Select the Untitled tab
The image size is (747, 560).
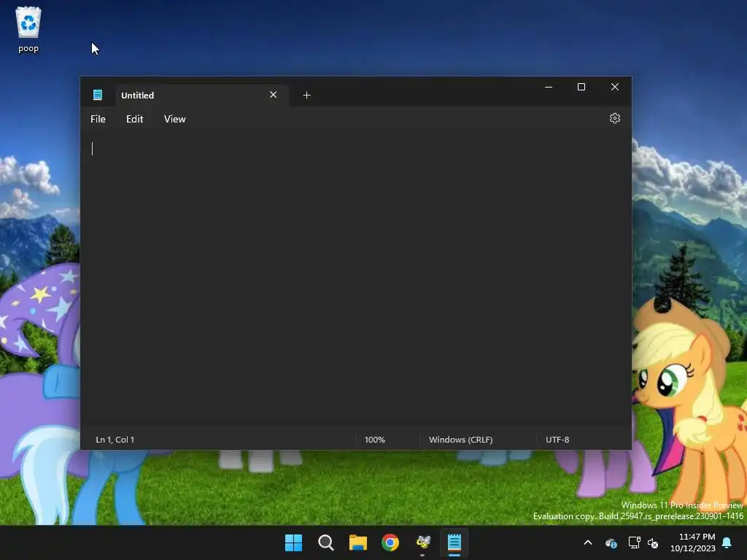pyautogui.click(x=201, y=96)
